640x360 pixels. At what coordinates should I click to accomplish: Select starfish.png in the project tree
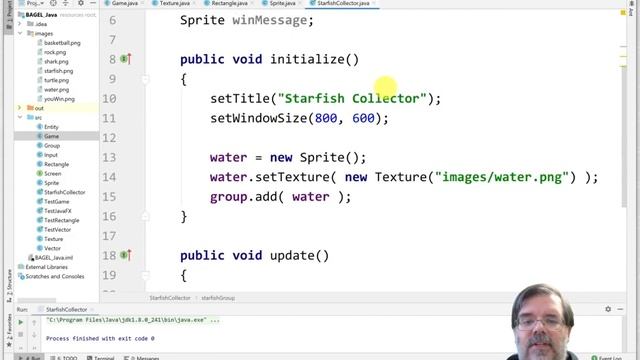(58, 71)
